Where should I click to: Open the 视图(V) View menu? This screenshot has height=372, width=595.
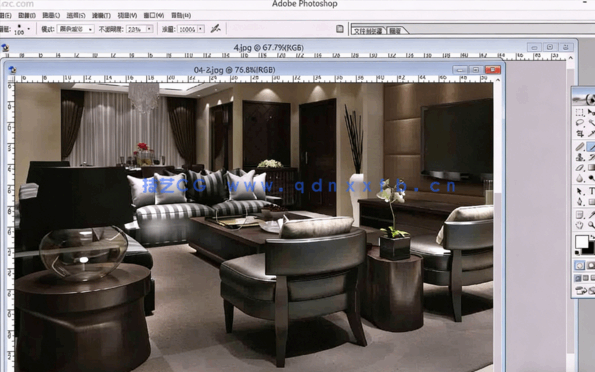[127, 16]
